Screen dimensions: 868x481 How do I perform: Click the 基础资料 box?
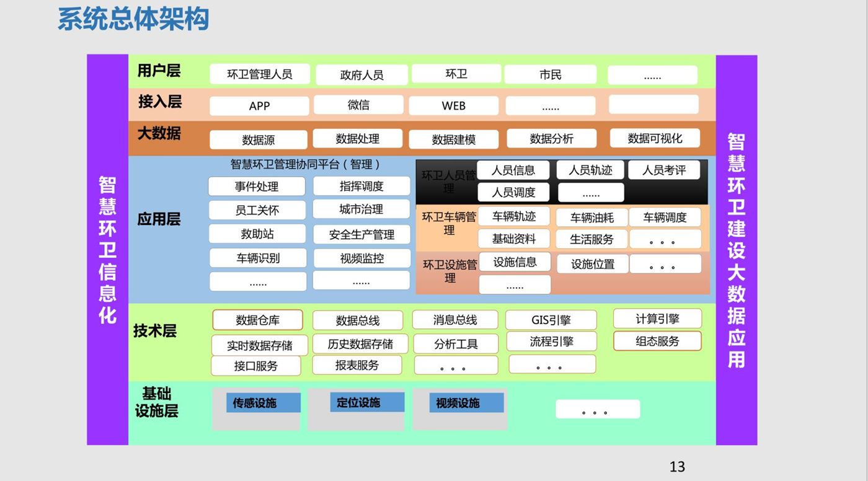click(514, 239)
